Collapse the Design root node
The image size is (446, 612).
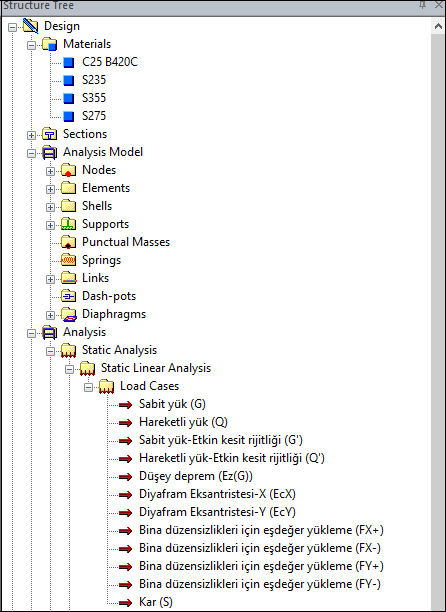click(13, 28)
